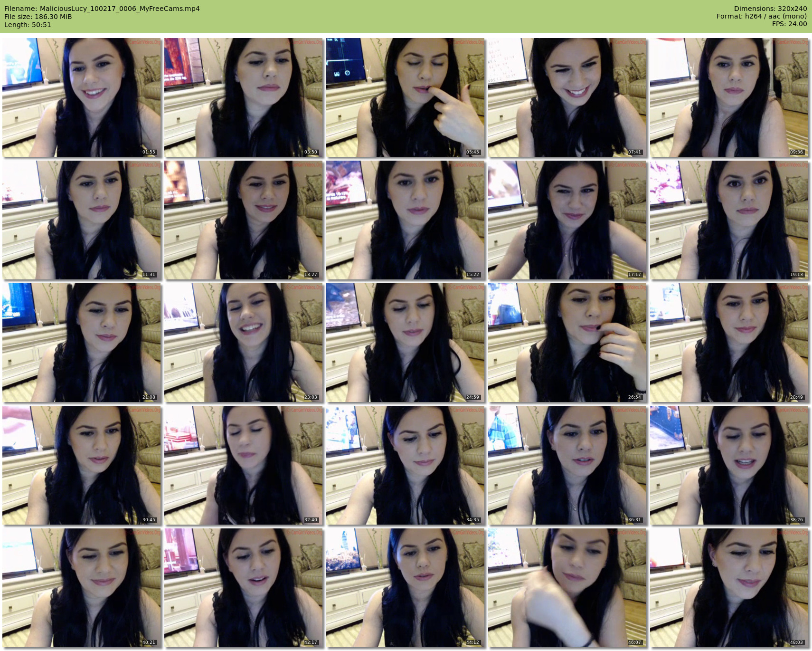
Task: Click the Filename line in the header
Action: pos(102,9)
